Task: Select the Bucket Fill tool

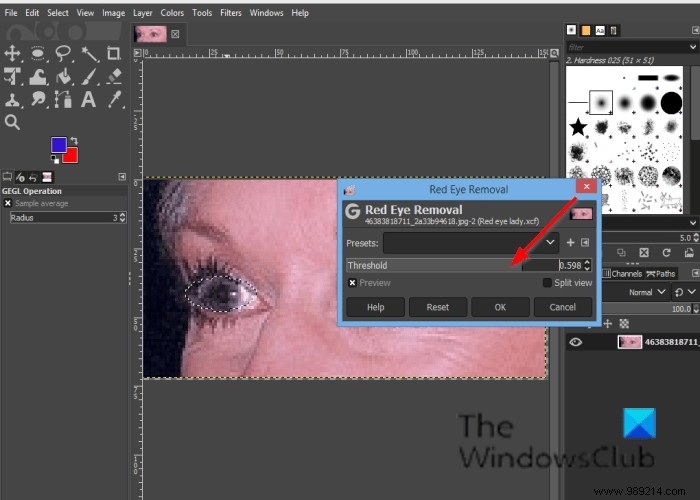Action: pyautogui.click(x=64, y=76)
